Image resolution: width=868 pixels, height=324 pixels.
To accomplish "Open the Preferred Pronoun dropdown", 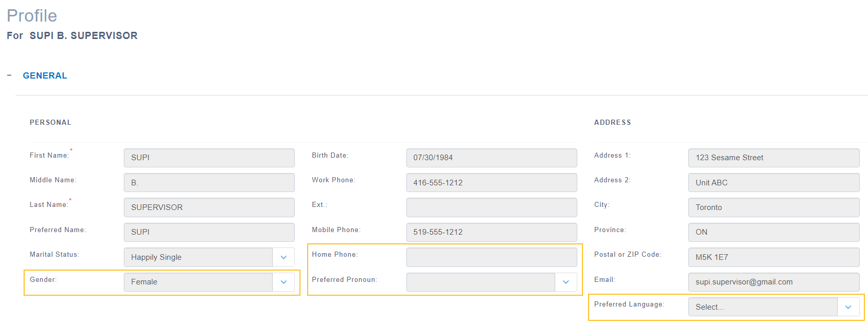I will pyautogui.click(x=565, y=282).
